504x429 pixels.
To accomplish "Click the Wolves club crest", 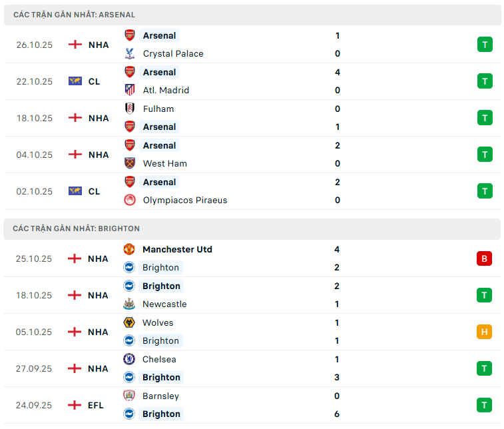I will click(x=129, y=322).
